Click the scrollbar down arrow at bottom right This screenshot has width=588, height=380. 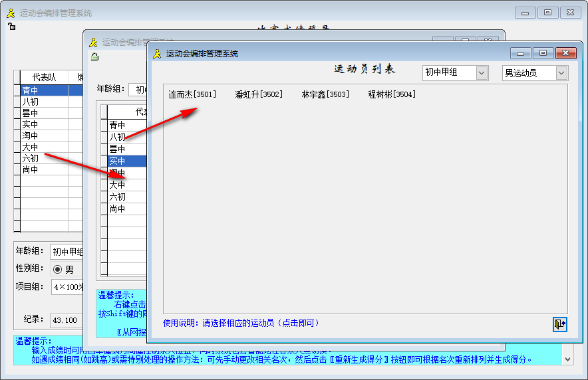coord(567,359)
